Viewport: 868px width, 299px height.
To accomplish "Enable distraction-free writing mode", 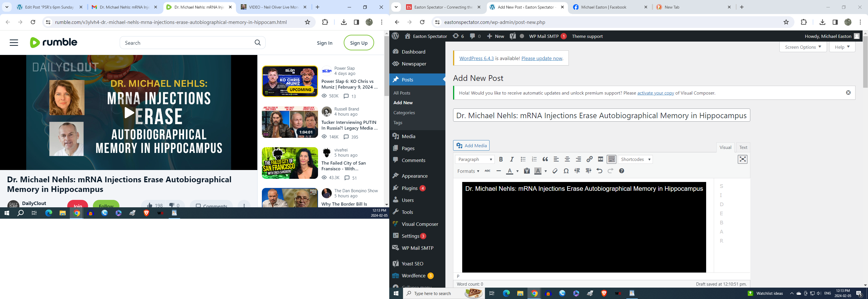I will pyautogui.click(x=742, y=159).
